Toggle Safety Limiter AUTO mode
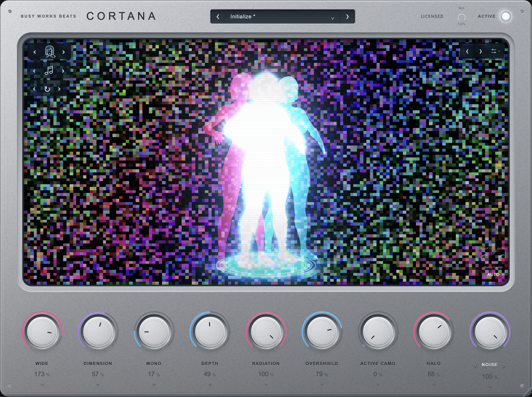 pyautogui.click(x=493, y=275)
